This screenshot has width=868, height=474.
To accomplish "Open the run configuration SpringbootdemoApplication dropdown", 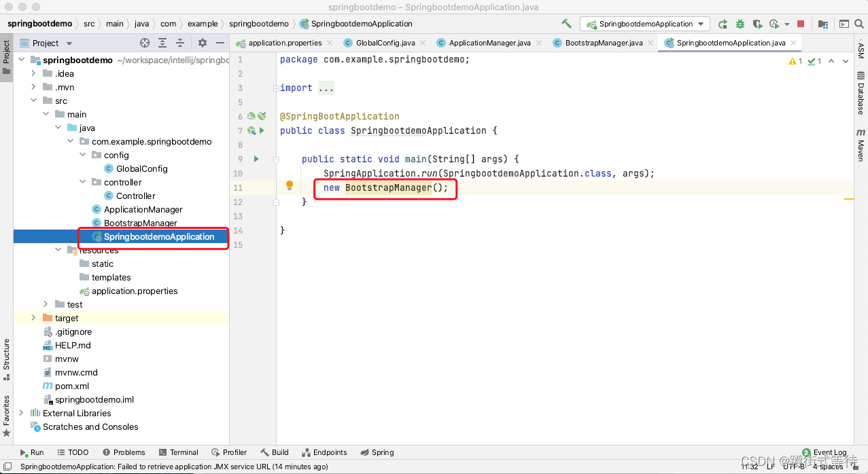I will (645, 24).
